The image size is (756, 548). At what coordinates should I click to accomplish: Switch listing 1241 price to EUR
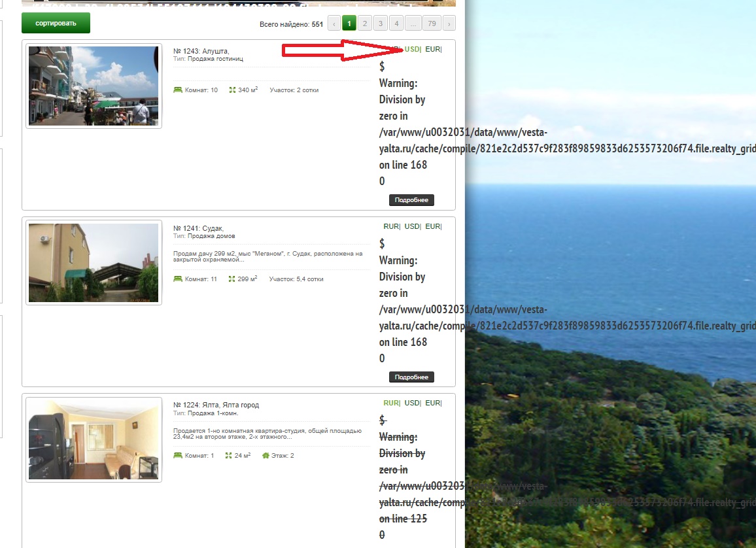pyautogui.click(x=432, y=226)
